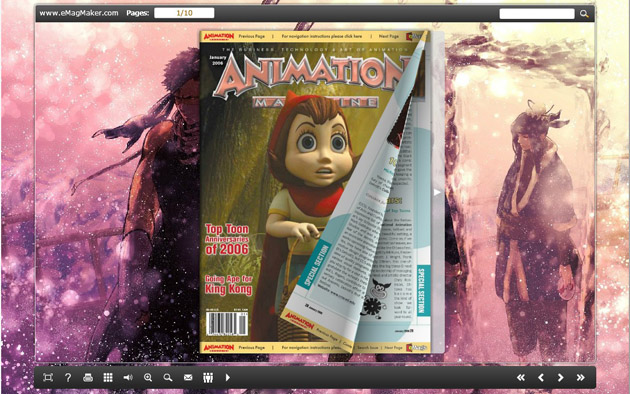
Task: Click Previous Page on cover top bar
Action: (252, 36)
